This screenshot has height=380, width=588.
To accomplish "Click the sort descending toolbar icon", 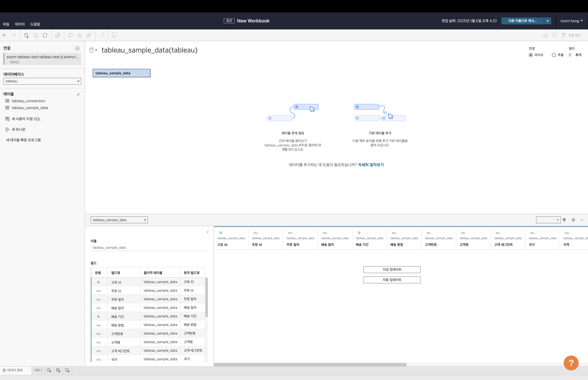I will [x=89, y=35].
